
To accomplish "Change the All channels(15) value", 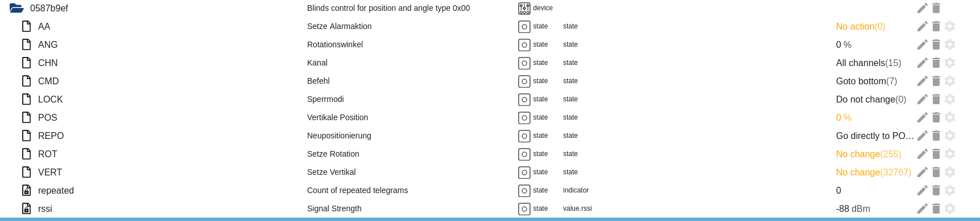I will 869,63.
